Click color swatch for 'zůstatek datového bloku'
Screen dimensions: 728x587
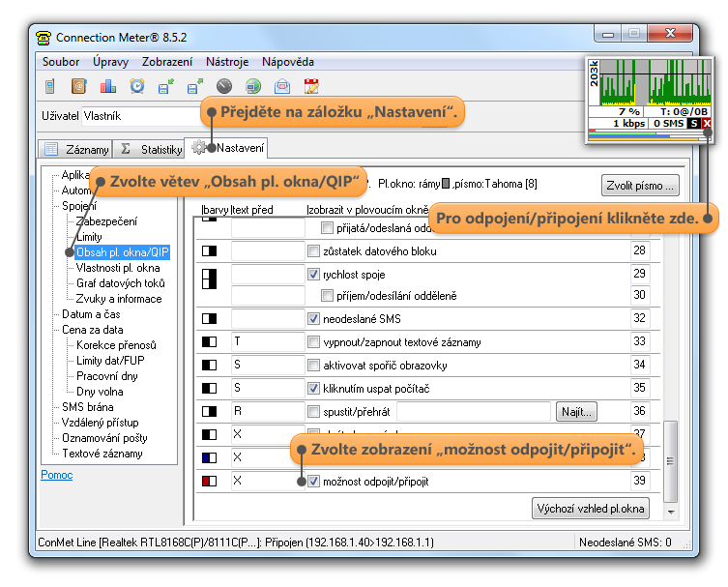210,251
